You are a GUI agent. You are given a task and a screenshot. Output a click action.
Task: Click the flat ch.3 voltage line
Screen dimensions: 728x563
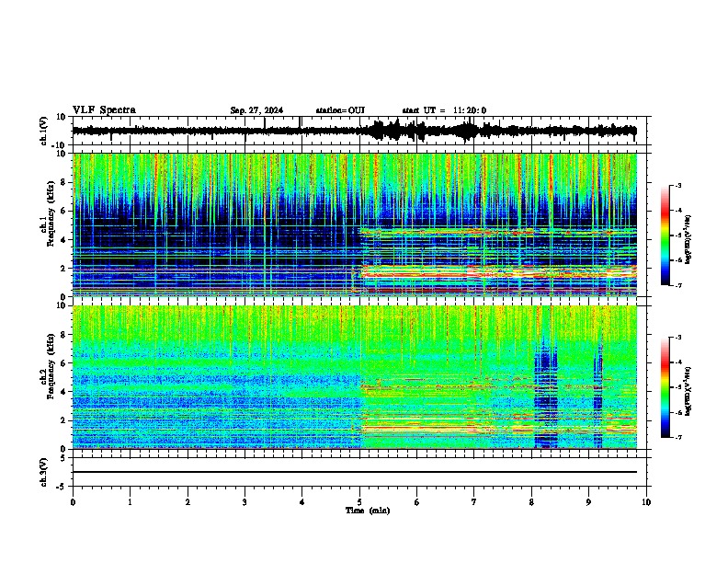[x=354, y=472]
